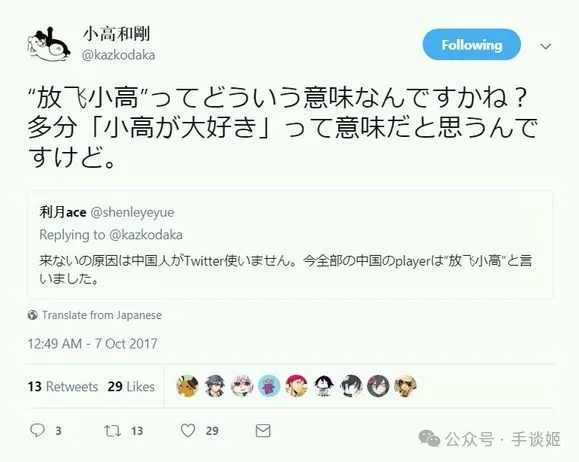This screenshot has width=579, height=462.
Task: Toggle the Following button
Action: tap(472, 45)
